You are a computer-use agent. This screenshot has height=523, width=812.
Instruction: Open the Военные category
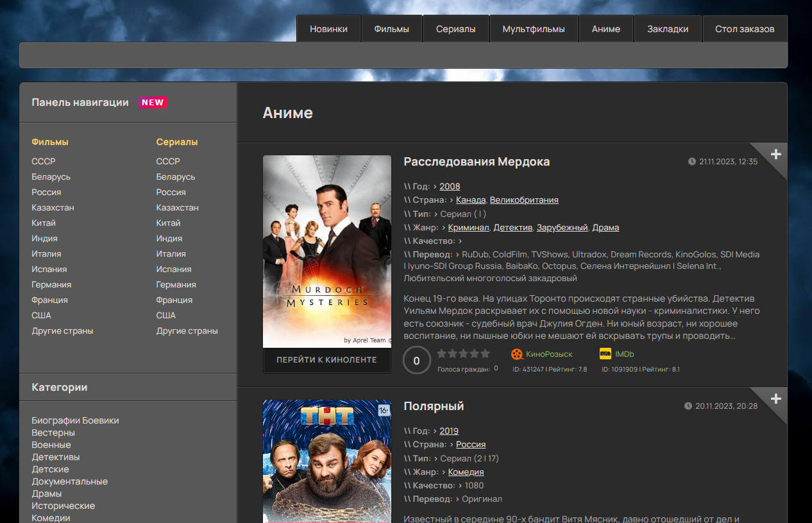click(x=52, y=445)
